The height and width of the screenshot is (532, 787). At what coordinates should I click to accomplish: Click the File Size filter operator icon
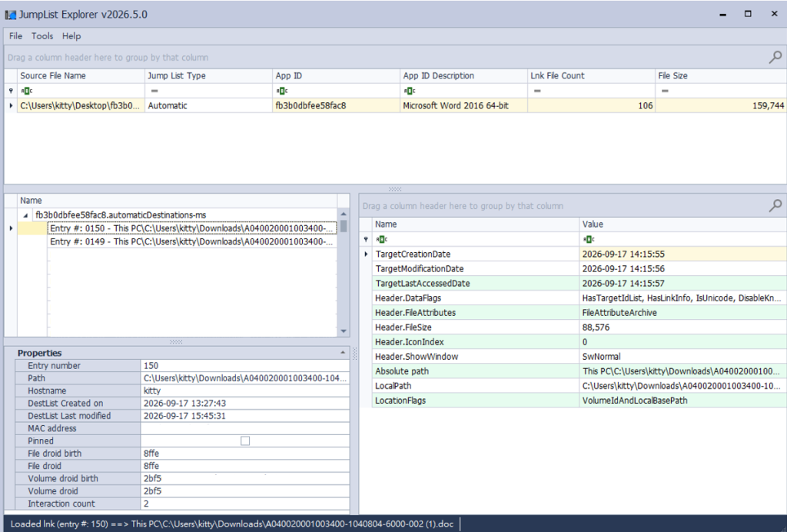[x=665, y=91]
